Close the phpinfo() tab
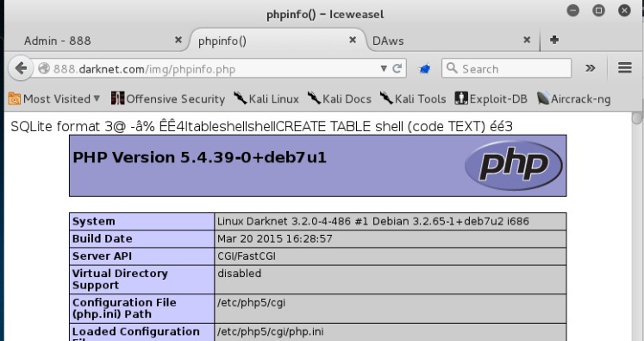This screenshot has width=644, height=341. click(353, 40)
